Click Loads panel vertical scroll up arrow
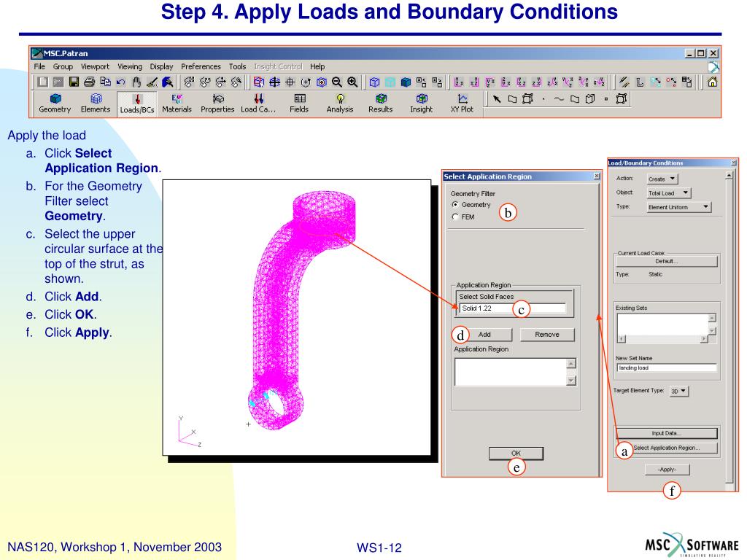Screen dimensions: 747x560 [x=729, y=176]
